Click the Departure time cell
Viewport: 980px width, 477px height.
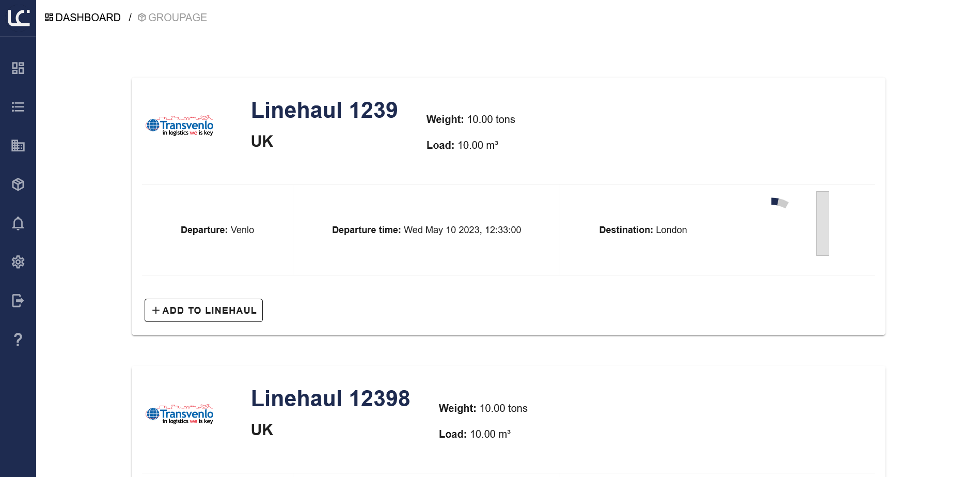pos(426,230)
